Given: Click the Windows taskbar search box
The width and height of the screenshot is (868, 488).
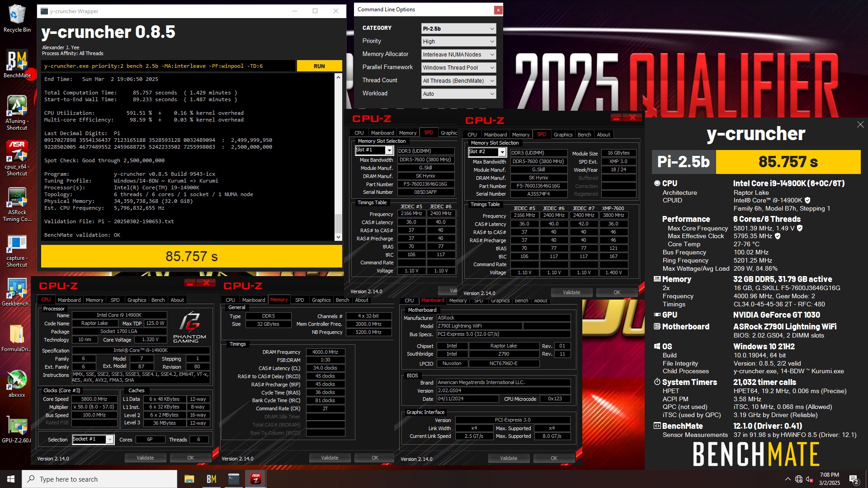Looking at the screenshot, I should tap(99, 479).
